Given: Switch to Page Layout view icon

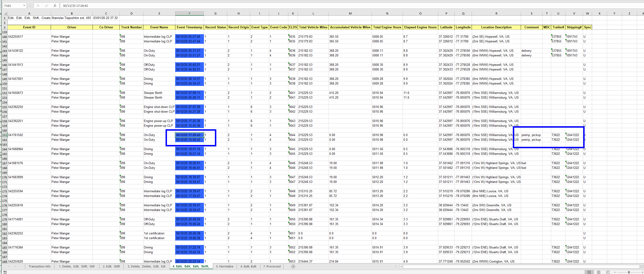Looking at the screenshot, I should coord(598,272).
